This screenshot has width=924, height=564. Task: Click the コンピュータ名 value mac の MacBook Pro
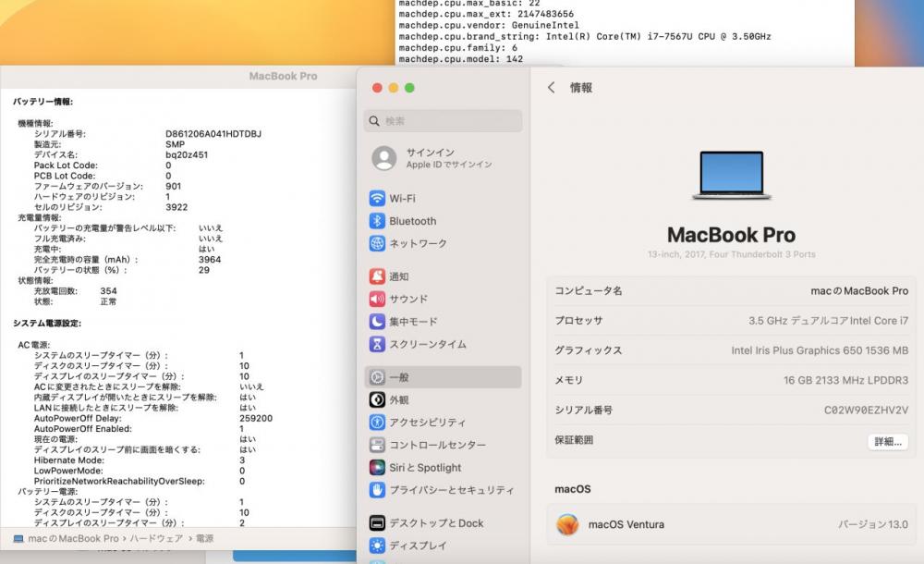tap(859, 291)
